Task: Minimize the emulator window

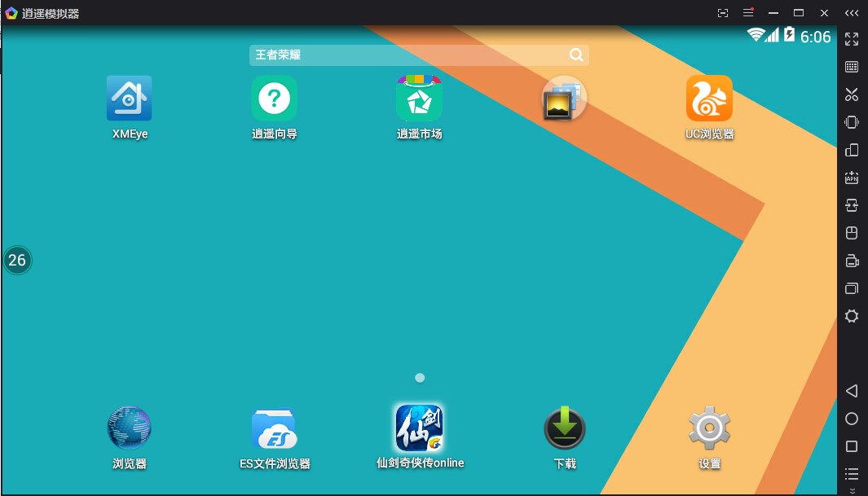Action: coord(773,13)
